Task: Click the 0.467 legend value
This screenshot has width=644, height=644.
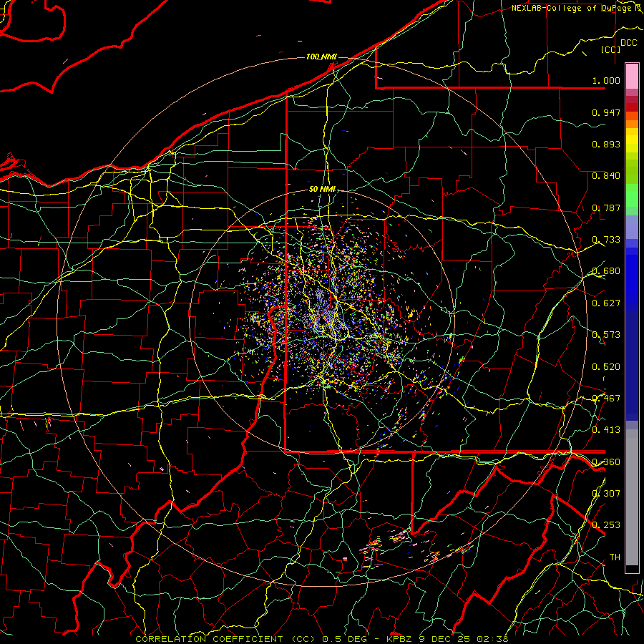Action: coord(606,399)
